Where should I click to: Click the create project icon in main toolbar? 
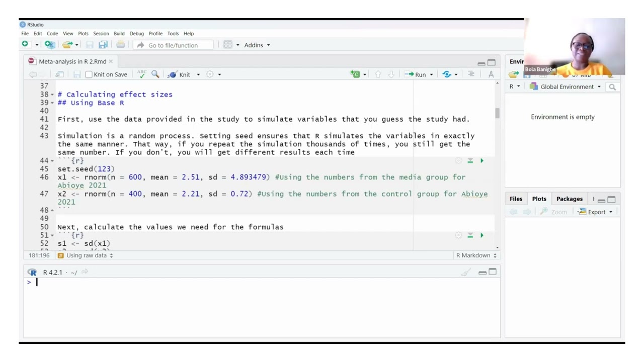[x=49, y=45]
